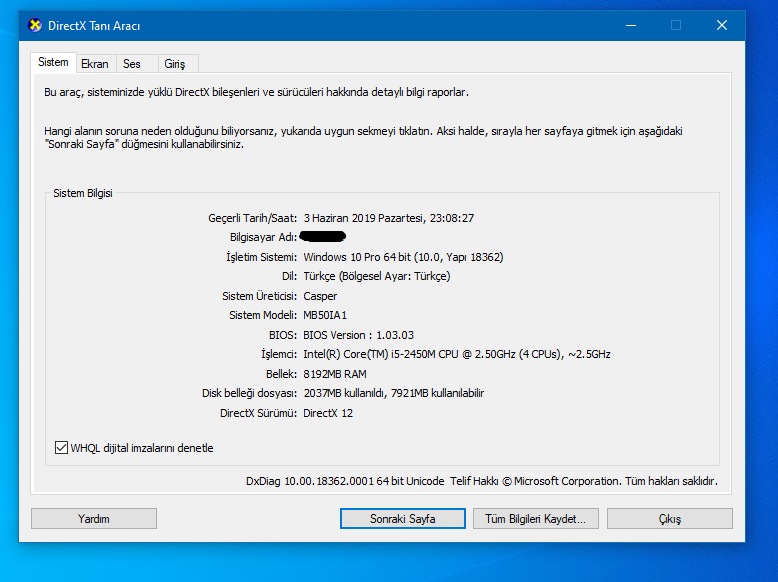Click the İşletim Sistemi label
This screenshot has height=582, width=778.
[x=261, y=257]
